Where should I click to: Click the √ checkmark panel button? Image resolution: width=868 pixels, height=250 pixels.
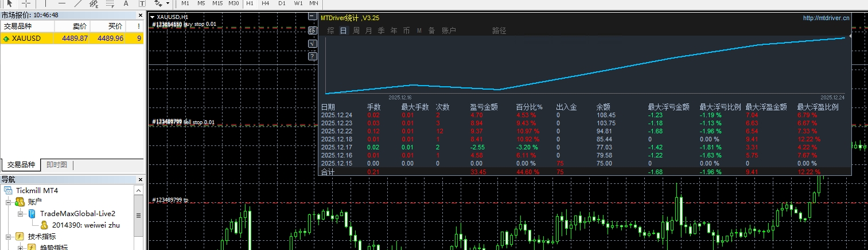313,44
